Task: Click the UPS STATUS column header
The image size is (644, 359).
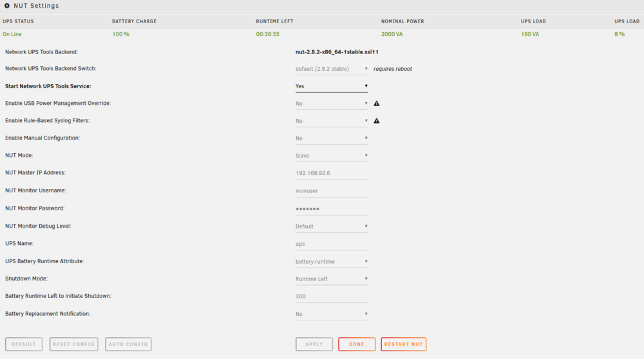Action: point(18,21)
